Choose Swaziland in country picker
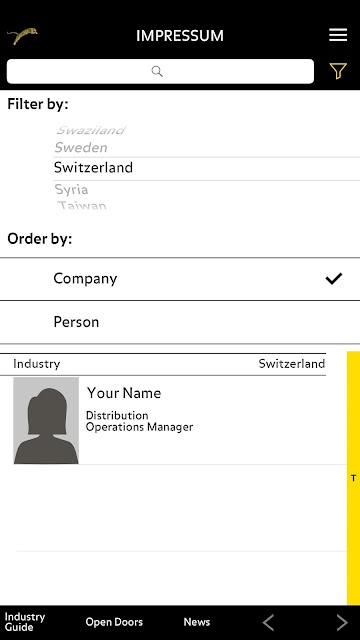The width and height of the screenshot is (360, 640). (x=90, y=130)
